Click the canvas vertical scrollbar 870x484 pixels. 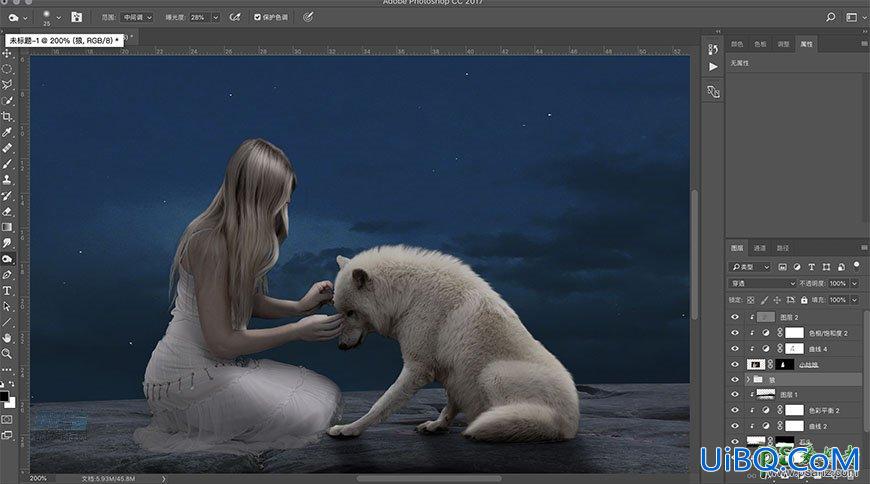tap(694, 254)
